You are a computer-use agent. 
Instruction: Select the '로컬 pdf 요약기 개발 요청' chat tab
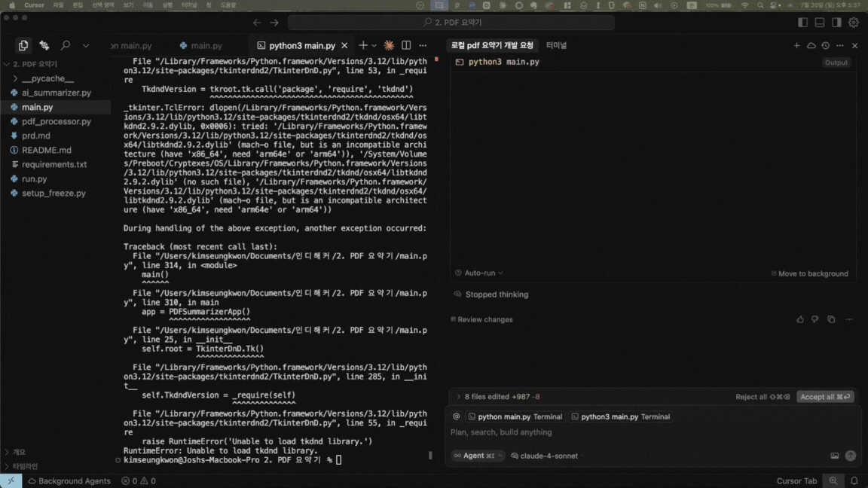pos(492,45)
